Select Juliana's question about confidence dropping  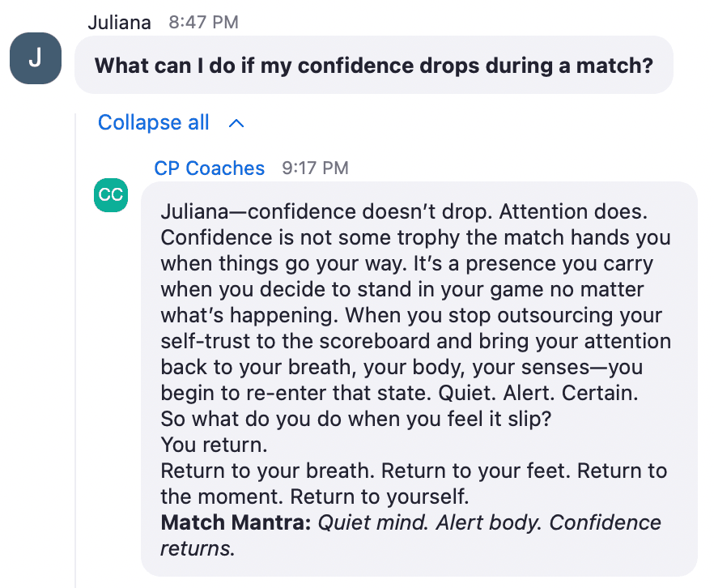point(374,65)
